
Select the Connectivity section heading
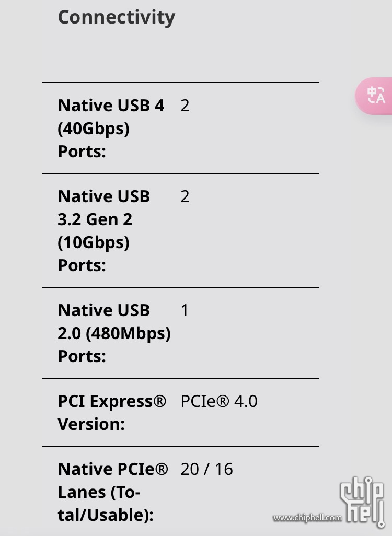click(117, 17)
